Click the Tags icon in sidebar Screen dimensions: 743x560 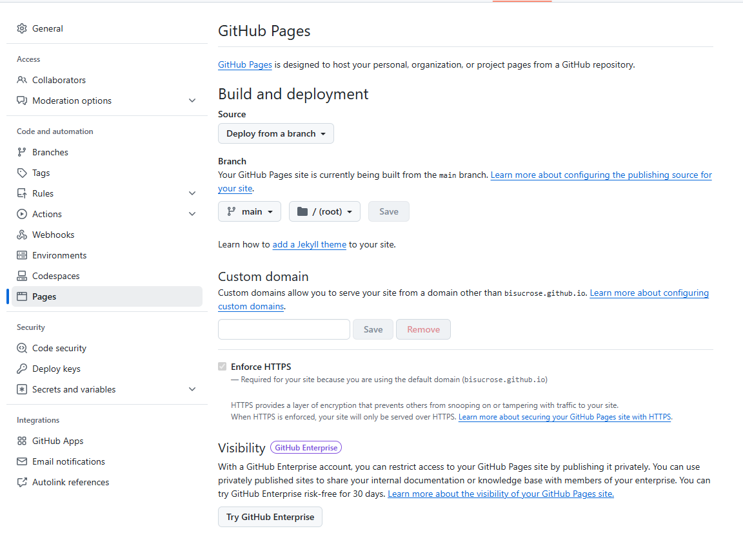(22, 173)
